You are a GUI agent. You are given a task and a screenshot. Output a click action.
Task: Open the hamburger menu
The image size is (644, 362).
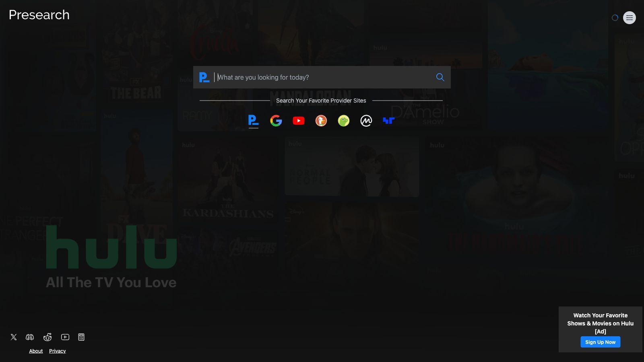(x=629, y=18)
